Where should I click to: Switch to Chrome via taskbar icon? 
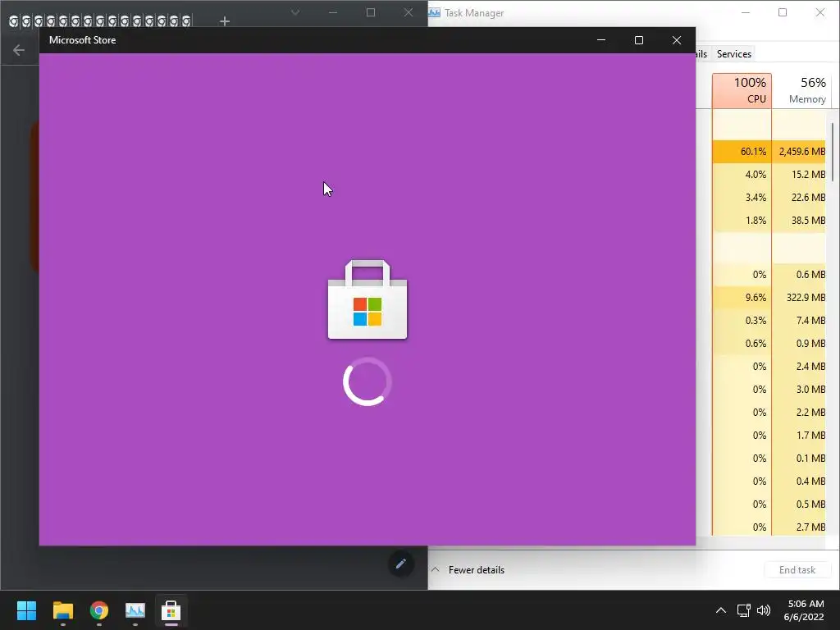coord(99,610)
